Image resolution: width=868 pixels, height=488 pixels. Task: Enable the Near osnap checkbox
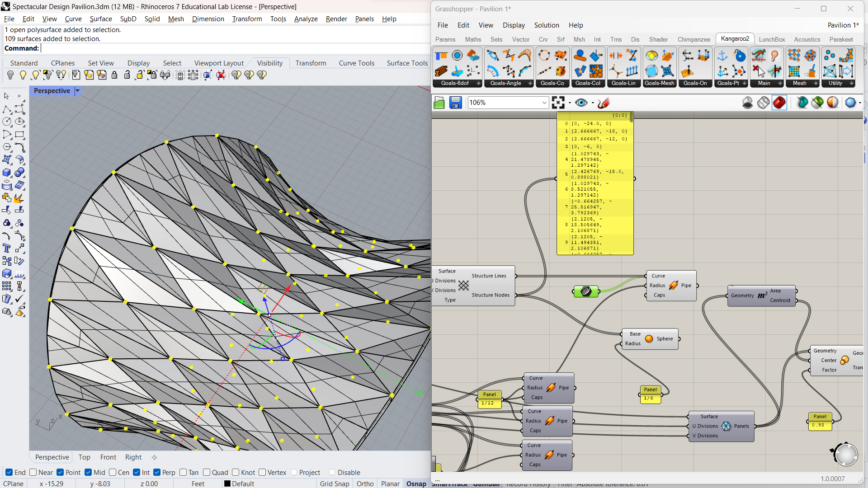coord(33,472)
